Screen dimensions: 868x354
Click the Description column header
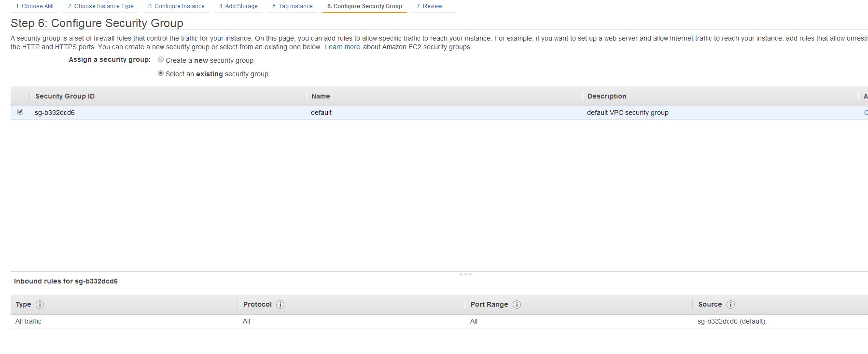coord(607,96)
